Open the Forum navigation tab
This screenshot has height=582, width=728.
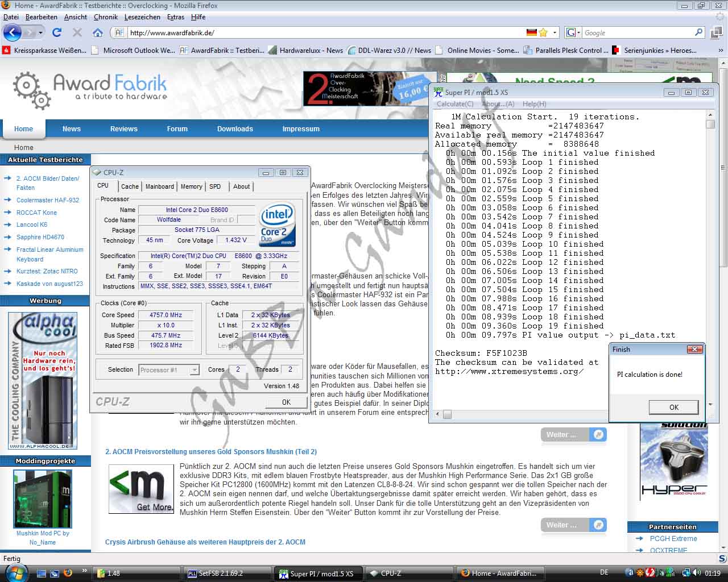(177, 129)
